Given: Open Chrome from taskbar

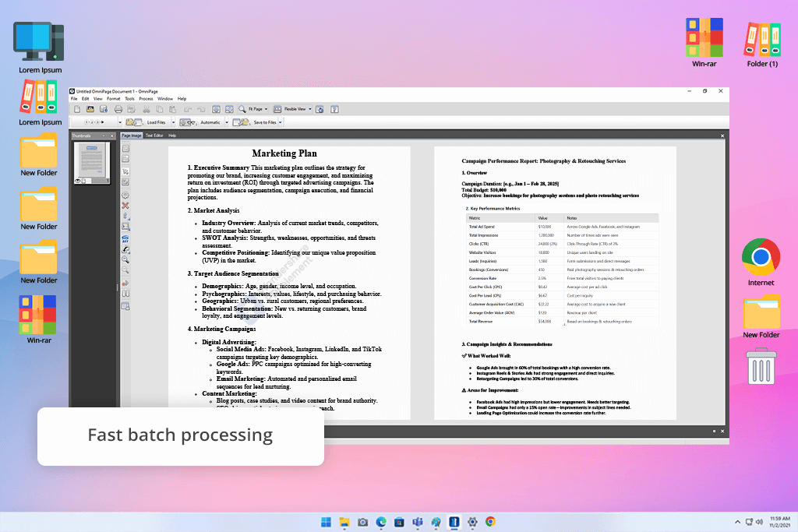Looking at the screenshot, I should coord(490,522).
